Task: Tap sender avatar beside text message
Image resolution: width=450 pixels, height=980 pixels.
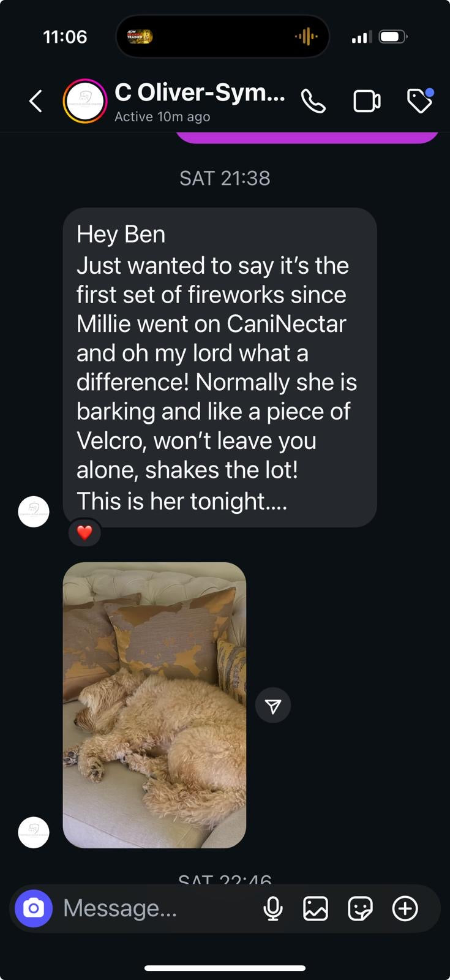Action: 34,511
